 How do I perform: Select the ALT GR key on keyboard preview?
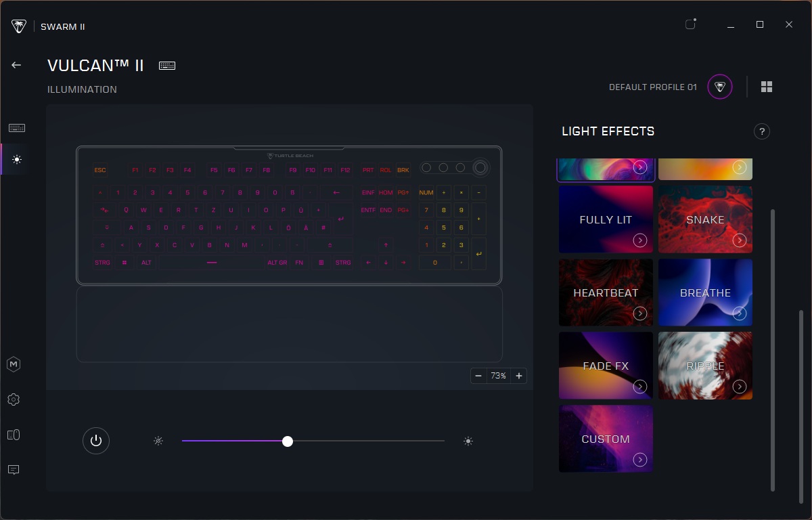[x=277, y=262]
